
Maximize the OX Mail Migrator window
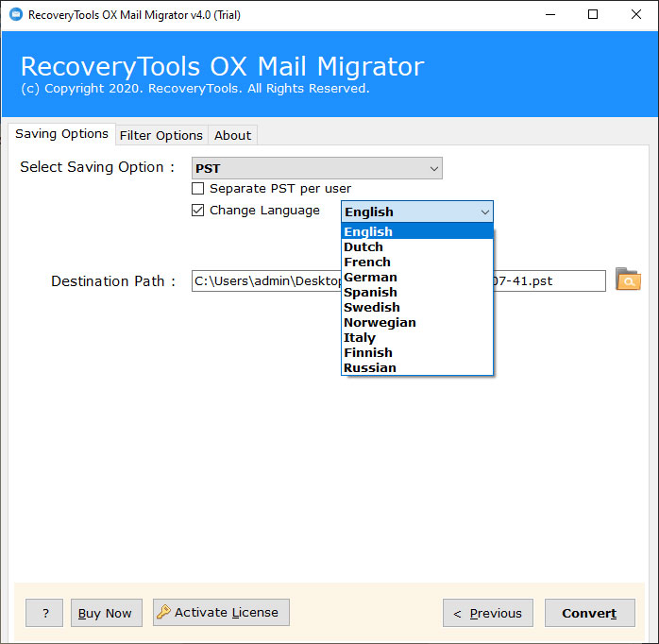tap(593, 14)
